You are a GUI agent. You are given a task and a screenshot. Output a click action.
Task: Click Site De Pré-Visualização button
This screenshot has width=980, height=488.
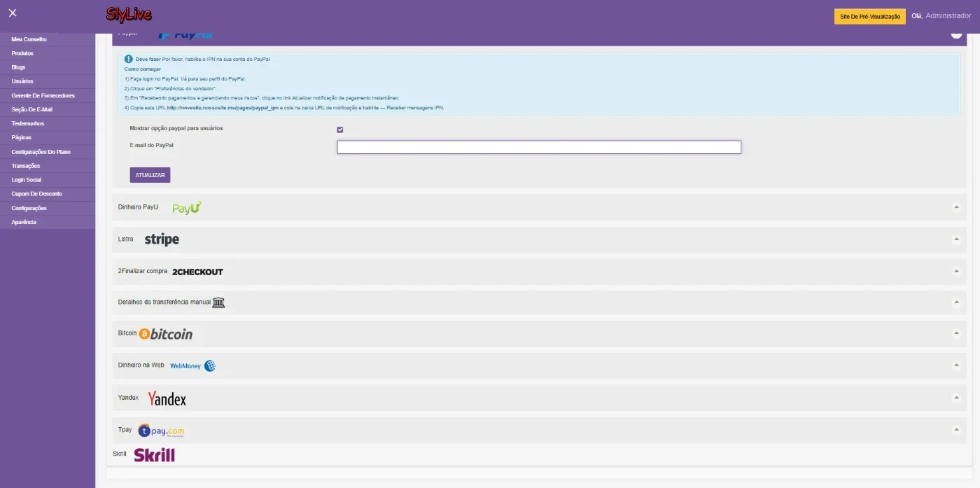click(x=870, y=16)
